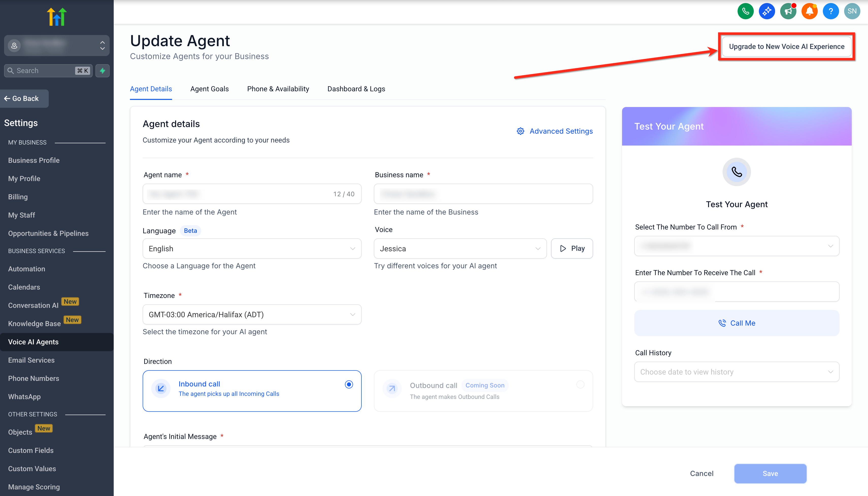Image resolution: width=868 pixels, height=496 pixels.
Task: Select the Inbound call radio button
Action: pos(348,384)
